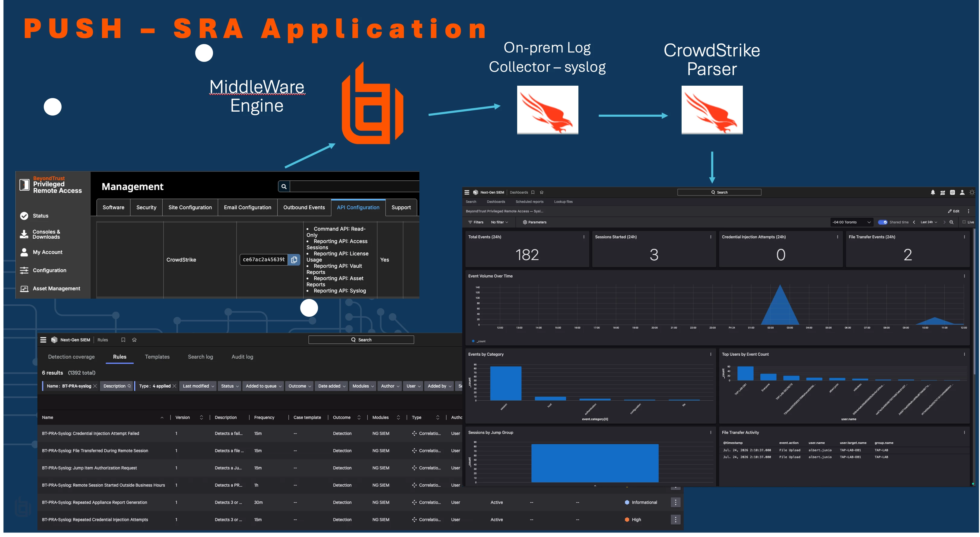Open the Site Configuration tab in Management

point(190,207)
